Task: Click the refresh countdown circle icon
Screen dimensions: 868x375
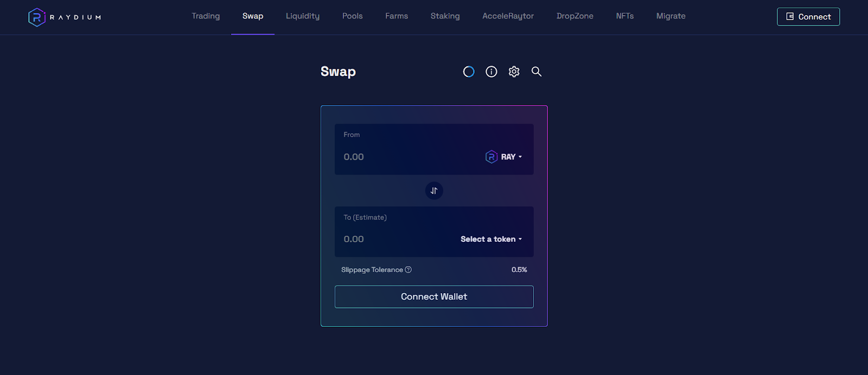Action: [x=469, y=72]
